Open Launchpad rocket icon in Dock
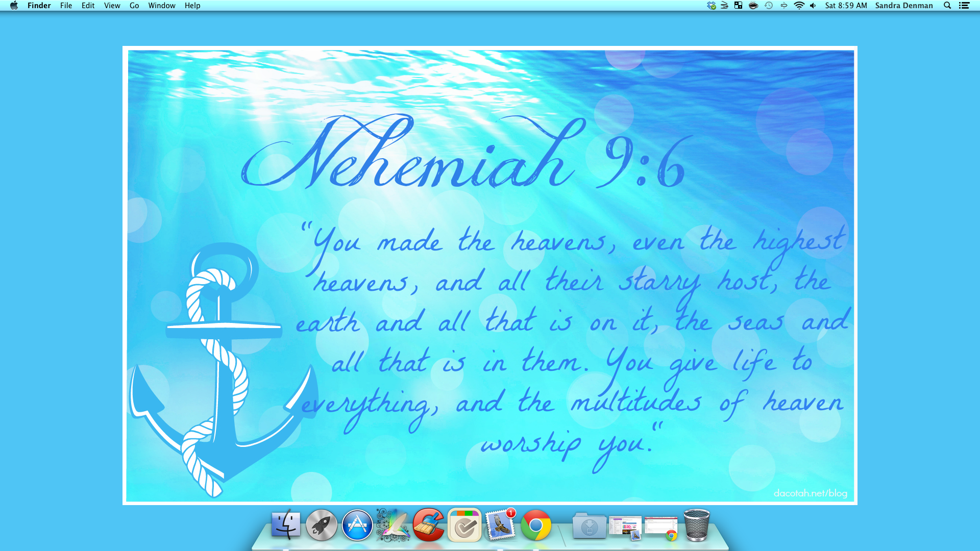The height and width of the screenshot is (551, 980). coord(322,525)
